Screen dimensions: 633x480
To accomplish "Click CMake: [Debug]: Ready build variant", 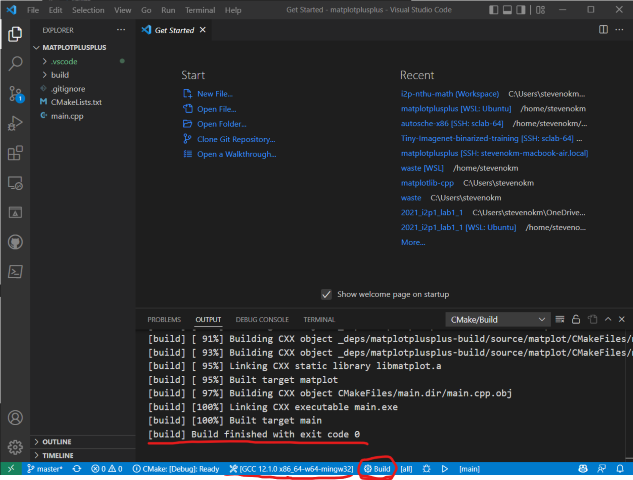I will pyautogui.click(x=176, y=469).
